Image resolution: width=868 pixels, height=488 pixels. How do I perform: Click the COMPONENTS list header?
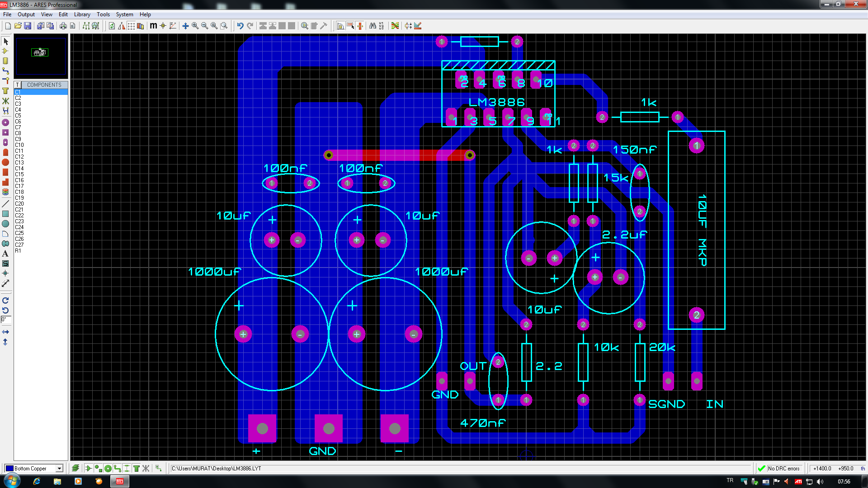[x=44, y=85]
